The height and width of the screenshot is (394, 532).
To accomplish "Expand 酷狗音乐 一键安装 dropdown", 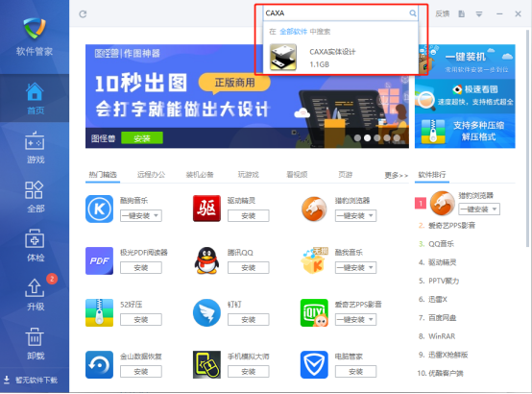I will click(156, 215).
